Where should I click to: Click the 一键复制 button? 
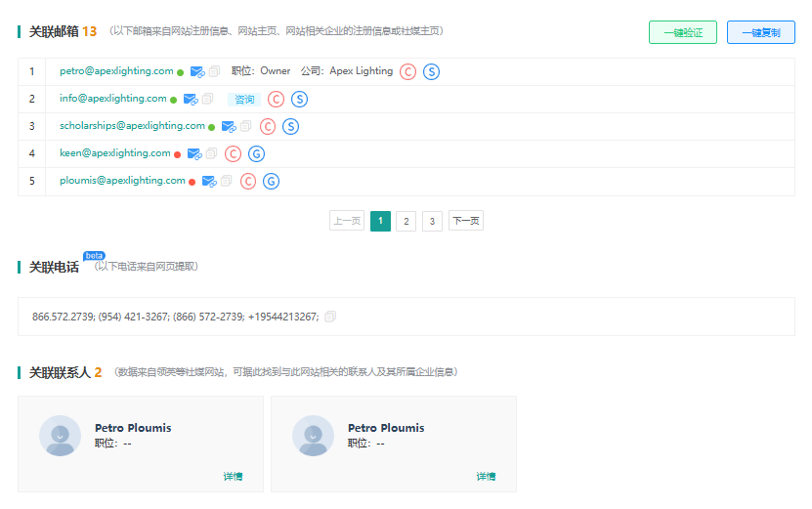pos(761,32)
